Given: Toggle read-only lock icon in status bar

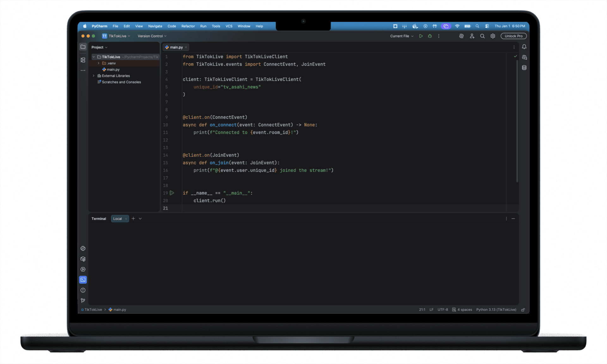Looking at the screenshot, I should pos(523,310).
